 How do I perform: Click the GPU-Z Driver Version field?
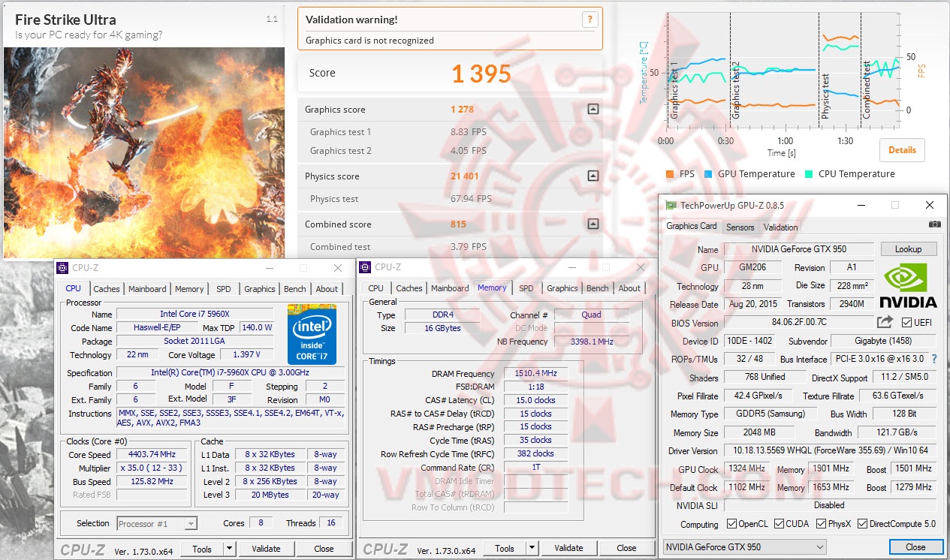pos(830,450)
